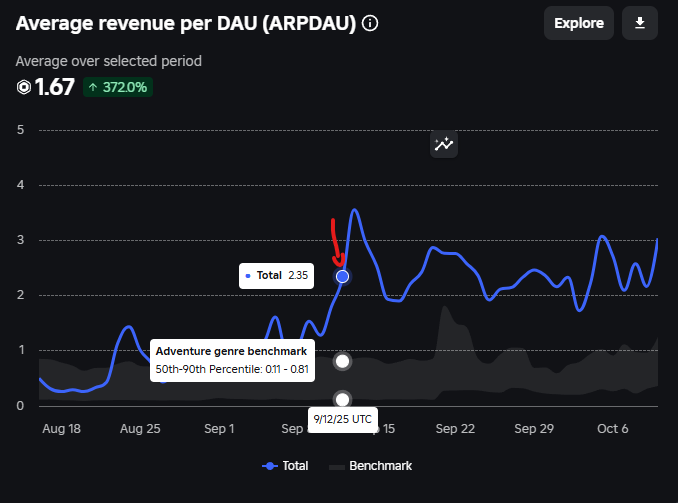The height and width of the screenshot is (503, 678).
Task: Click the upper white benchmark marker at 90th percentile
Action: point(342,361)
